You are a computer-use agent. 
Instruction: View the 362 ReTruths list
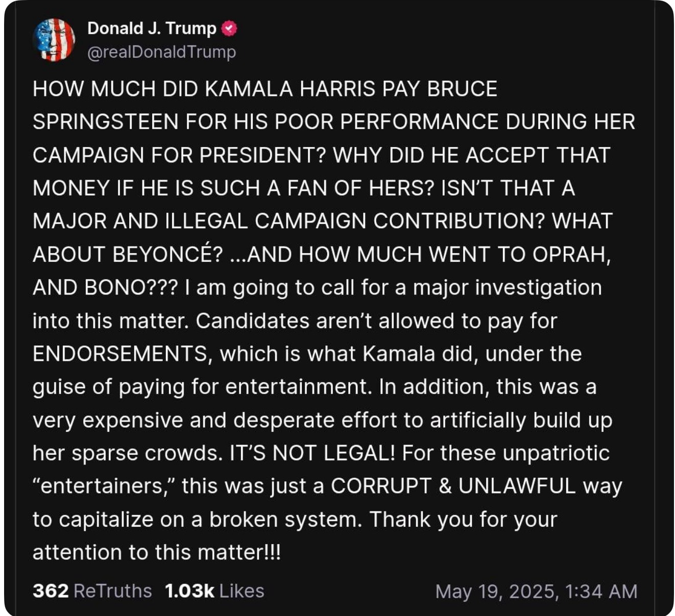pos(92,590)
